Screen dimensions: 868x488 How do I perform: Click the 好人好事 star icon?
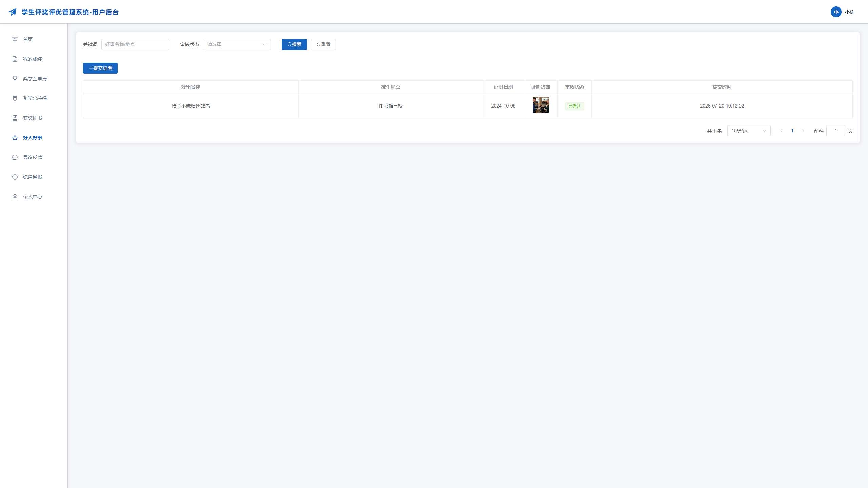[15, 138]
